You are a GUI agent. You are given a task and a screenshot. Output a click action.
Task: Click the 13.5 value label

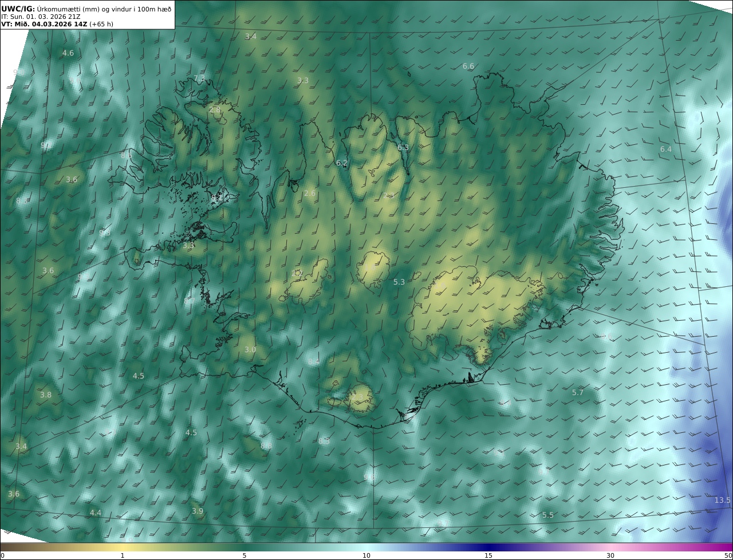coord(723,500)
